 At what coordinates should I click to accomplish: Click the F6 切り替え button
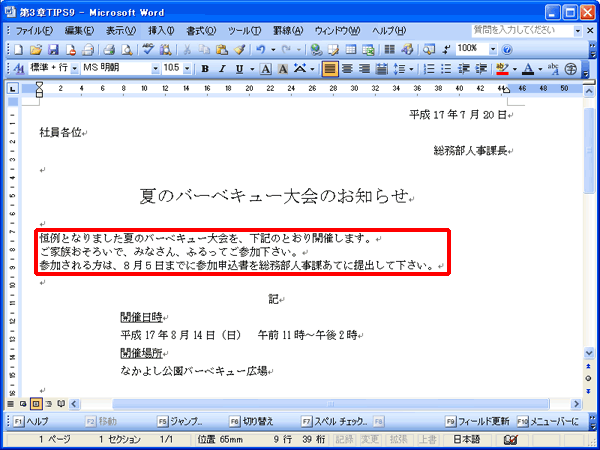tap(252, 421)
